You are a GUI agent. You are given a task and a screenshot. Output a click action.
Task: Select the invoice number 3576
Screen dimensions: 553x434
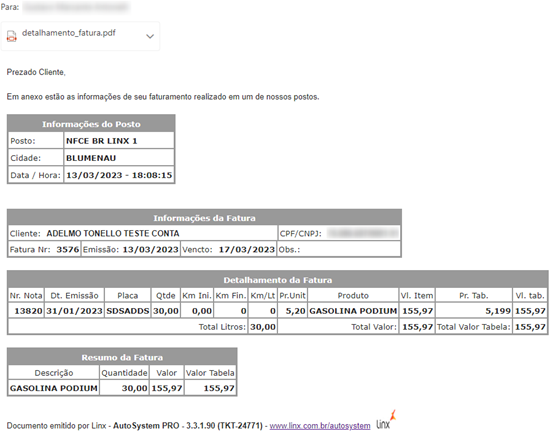(x=68, y=249)
